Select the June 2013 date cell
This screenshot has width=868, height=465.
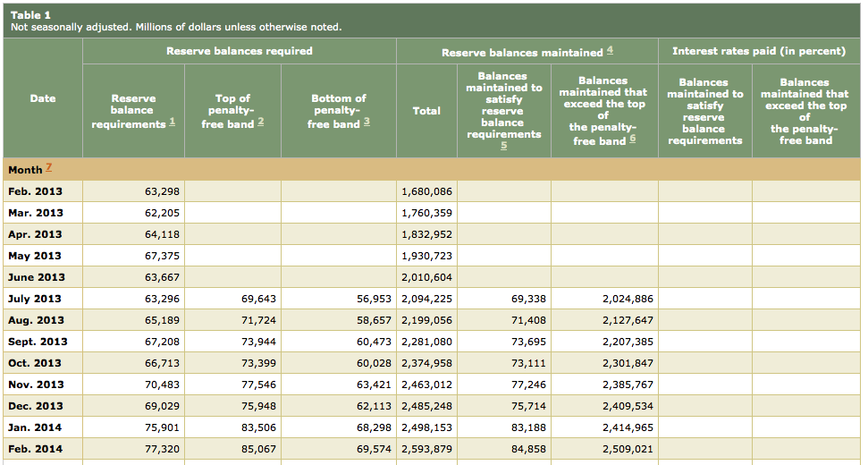pyautogui.click(x=43, y=277)
